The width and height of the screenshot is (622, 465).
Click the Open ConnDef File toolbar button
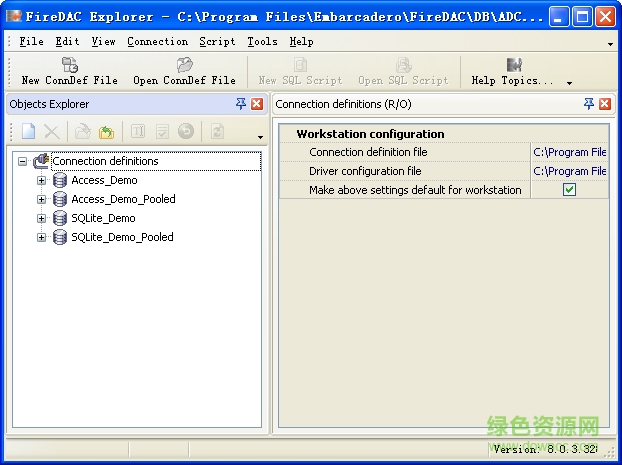tap(184, 72)
